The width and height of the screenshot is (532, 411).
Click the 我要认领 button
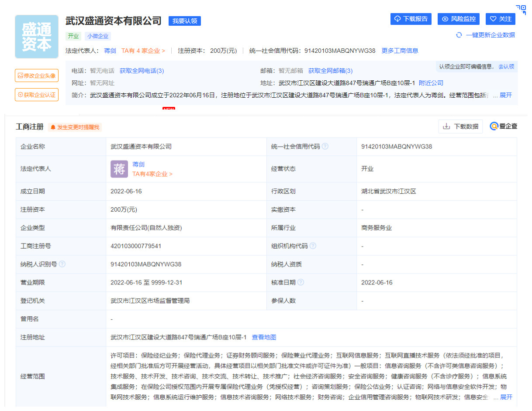pyautogui.click(x=185, y=21)
